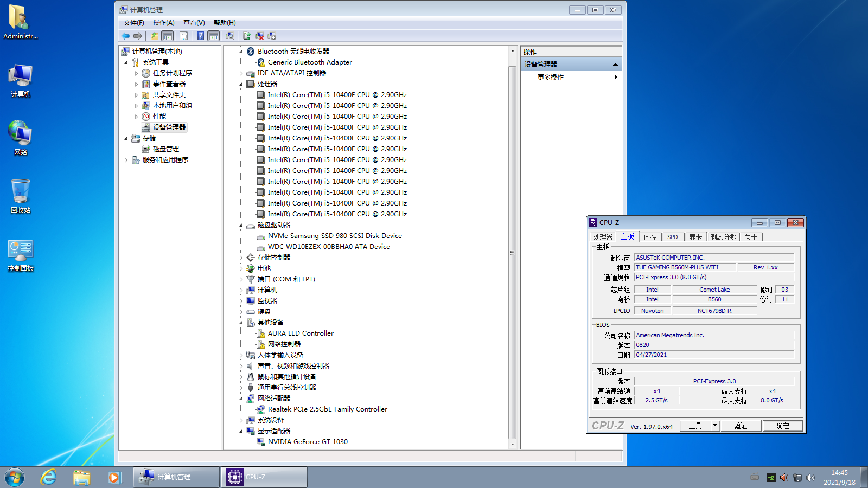Screen dimensions: 868x488
Task: Select 磁盘管理 in the console tree
Action: (166, 149)
